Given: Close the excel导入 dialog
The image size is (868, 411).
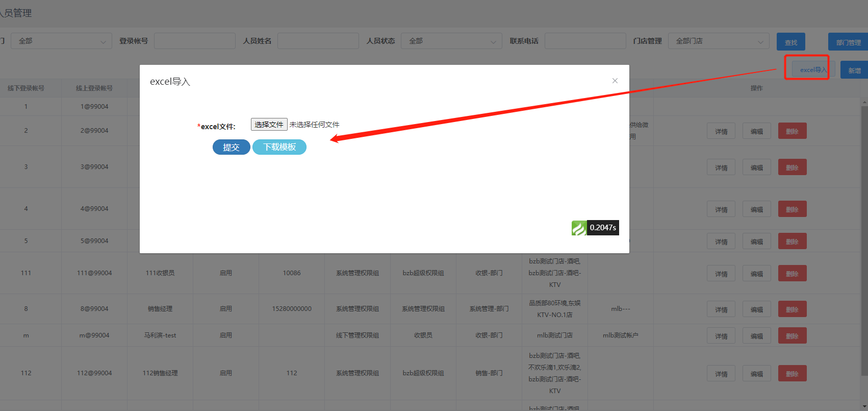Looking at the screenshot, I should coord(615,81).
